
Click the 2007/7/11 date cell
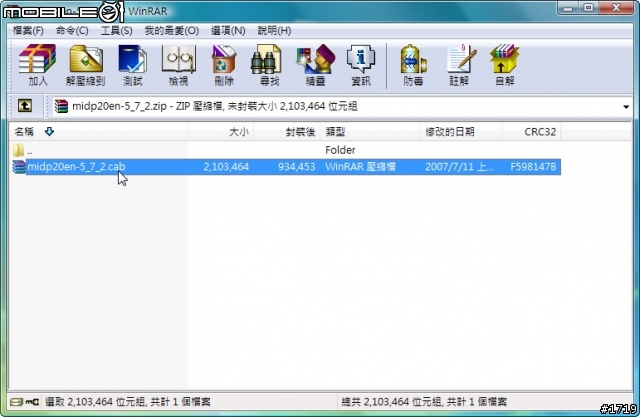click(x=460, y=166)
